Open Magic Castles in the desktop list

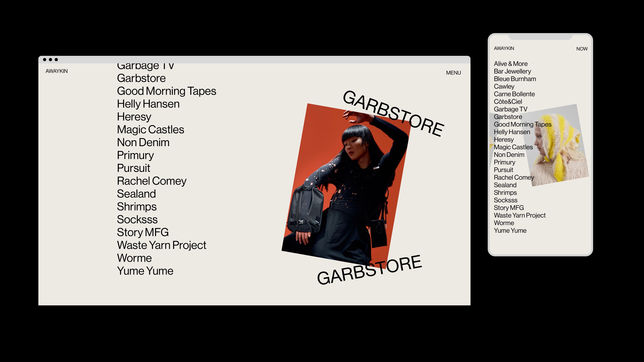pos(150,130)
